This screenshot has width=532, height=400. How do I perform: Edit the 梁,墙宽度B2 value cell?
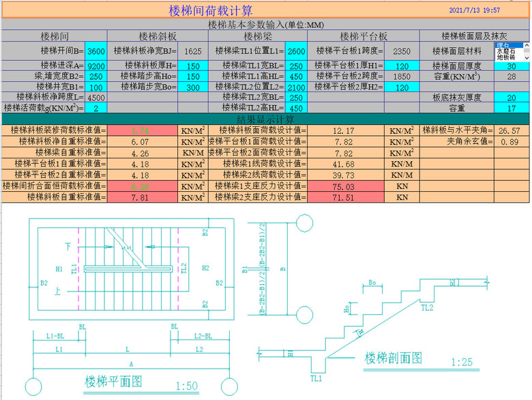96,76
